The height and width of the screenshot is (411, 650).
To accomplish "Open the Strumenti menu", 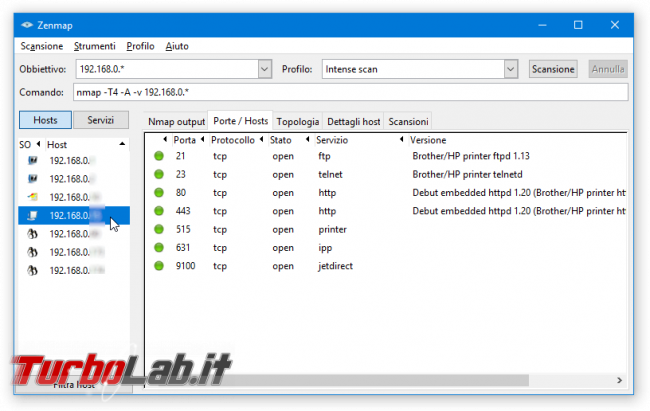I will click(x=95, y=46).
